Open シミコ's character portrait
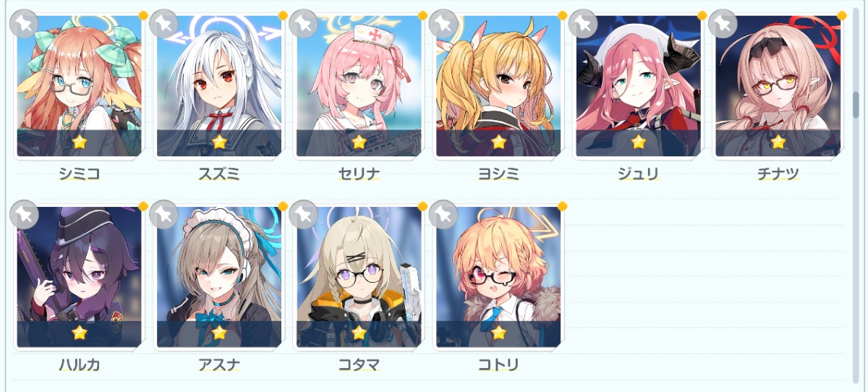The image size is (868, 392). coord(79,86)
